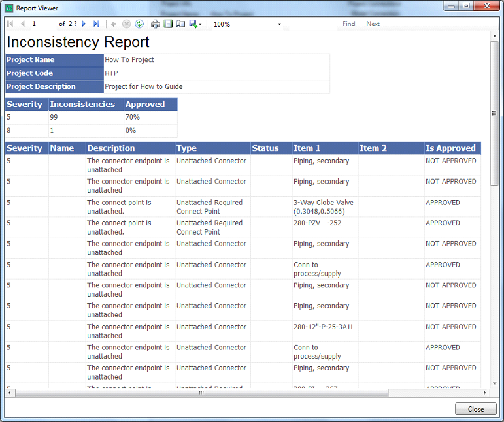Click the back to parent report arrow
The width and height of the screenshot is (504, 422).
(x=114, y=24)
